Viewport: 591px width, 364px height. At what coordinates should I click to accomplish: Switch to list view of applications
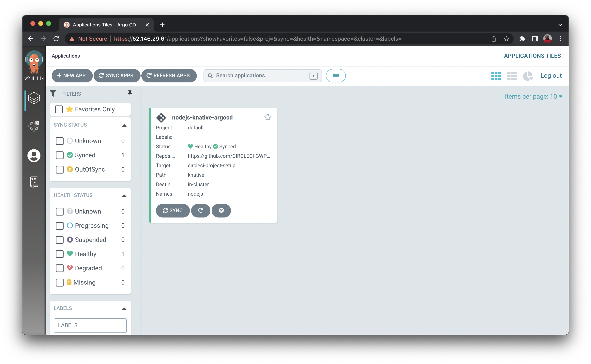(512, 76)
